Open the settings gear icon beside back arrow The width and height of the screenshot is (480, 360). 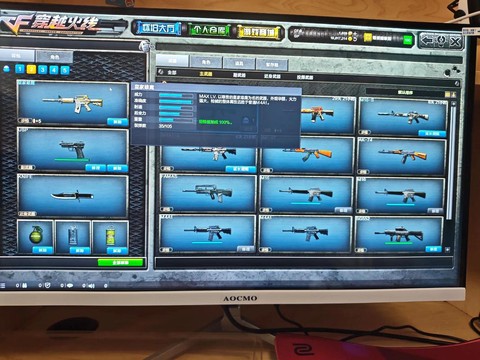click(x=442, y=41)
